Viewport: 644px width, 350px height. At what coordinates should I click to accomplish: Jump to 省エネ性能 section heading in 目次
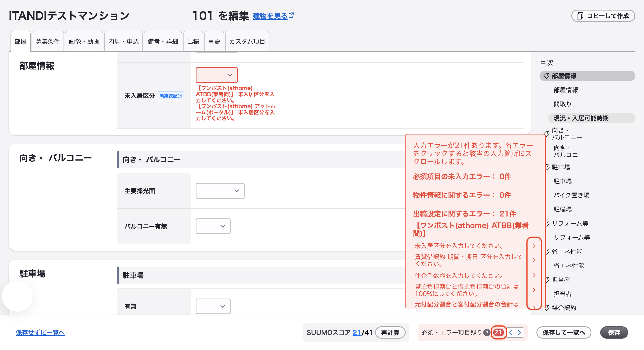click(x=567, y=251)
